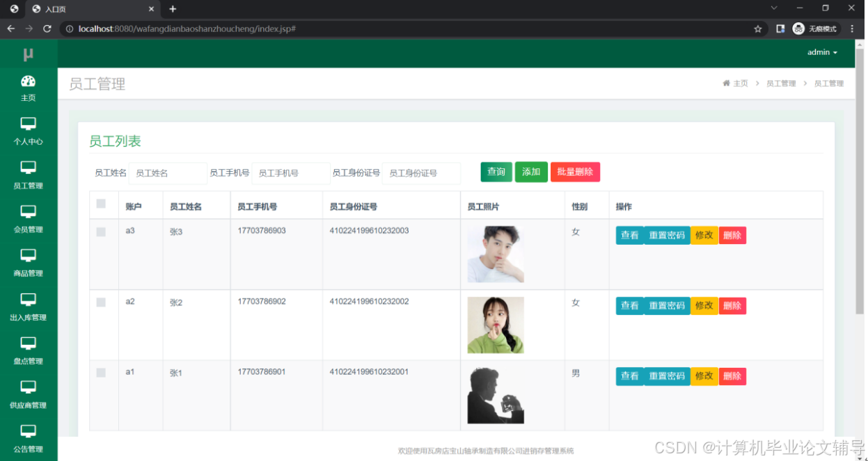Open the browser three-dot menu
Viewport: 868px width, 461px height.
853,29
